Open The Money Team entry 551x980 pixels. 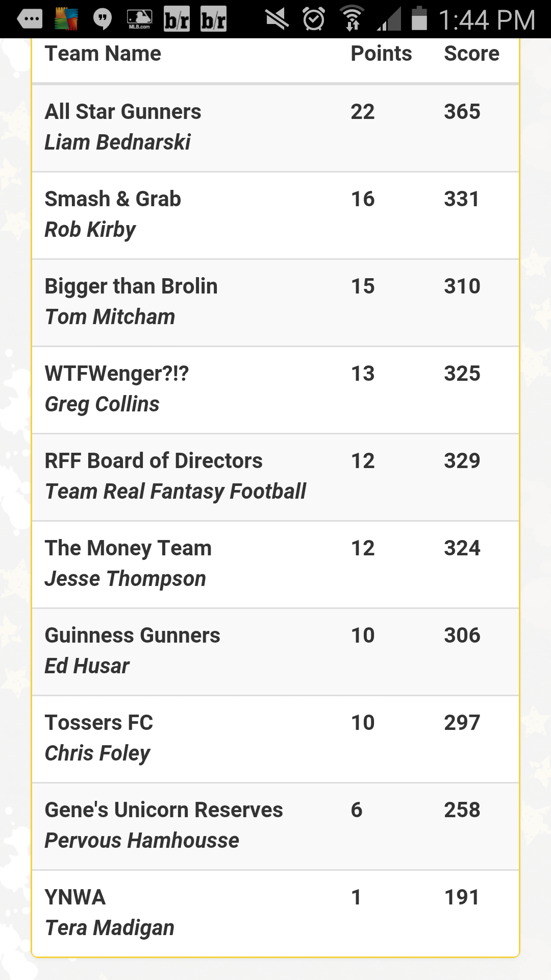275,565
